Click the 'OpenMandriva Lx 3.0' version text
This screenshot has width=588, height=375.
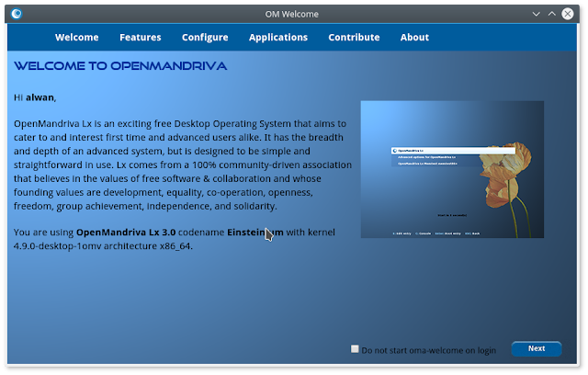coord(126,233)
